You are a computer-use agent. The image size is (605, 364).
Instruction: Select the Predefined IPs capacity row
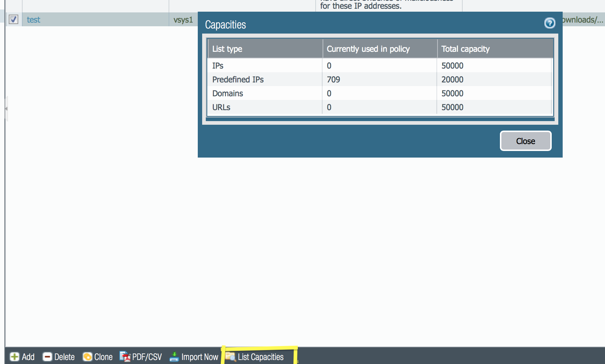click(238, 80)
